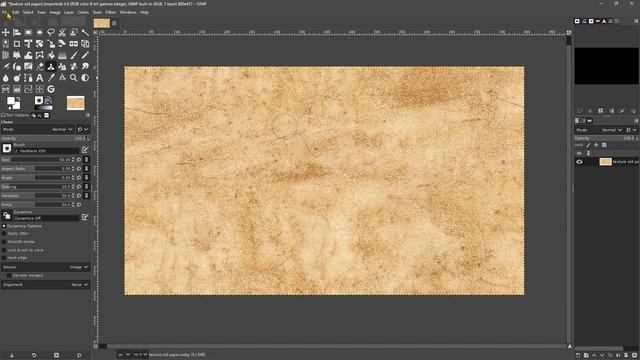Viewport: 640px width, 360px height.
Task: Select the highlighted Clone stamp tool
Action: pyautogui.click(x=51, y=67)
